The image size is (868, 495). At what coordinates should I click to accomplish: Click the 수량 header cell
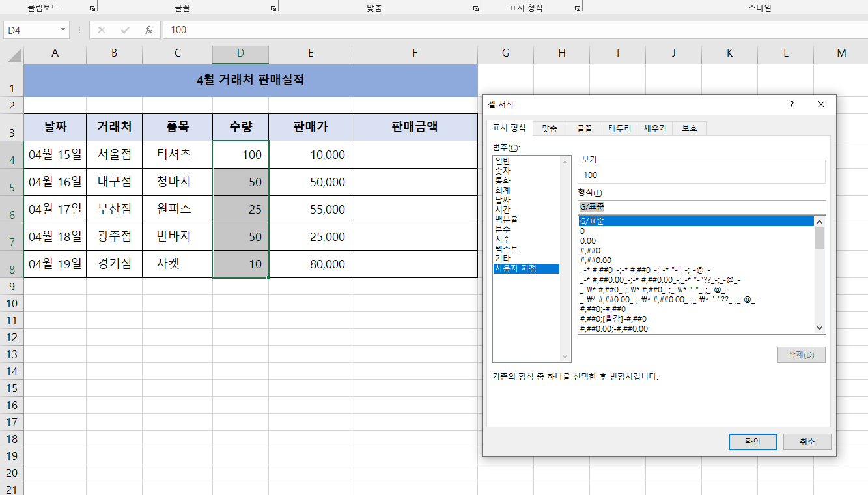[x=240, y=128]
